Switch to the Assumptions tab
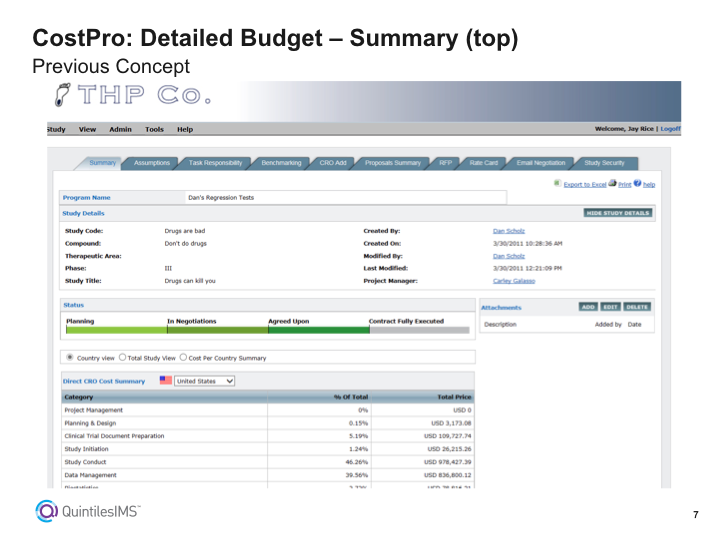The width and height of the screenshot is (720, 540). [152, 163]
